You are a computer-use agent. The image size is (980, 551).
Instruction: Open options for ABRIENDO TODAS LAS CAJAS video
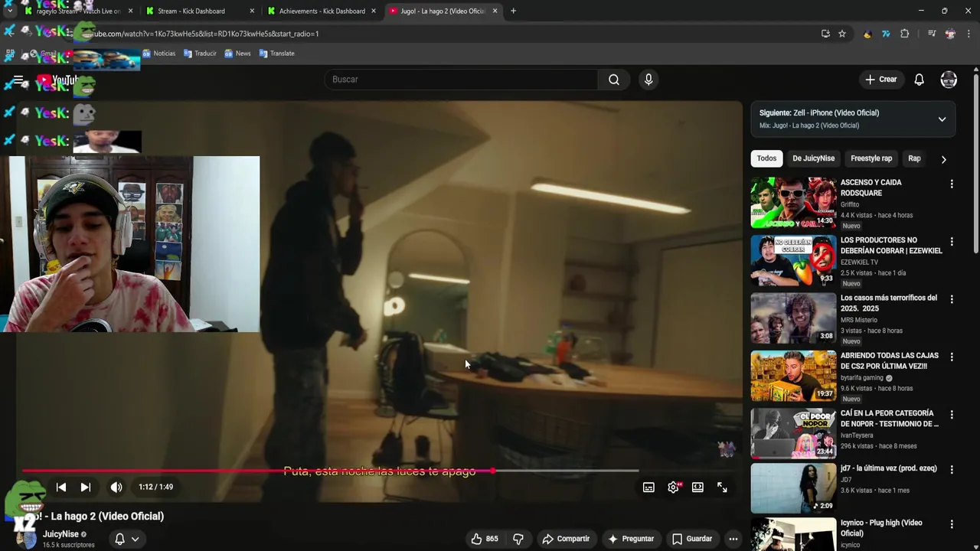(952, 357)
